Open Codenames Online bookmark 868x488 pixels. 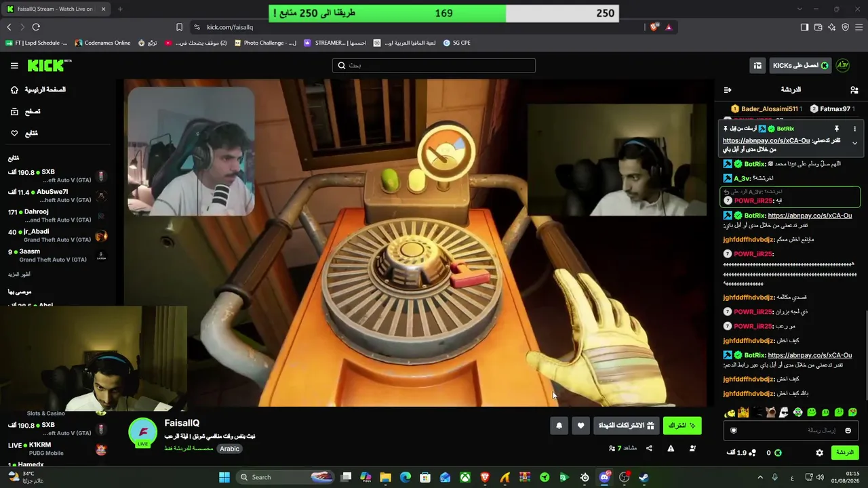pos(102,43)
